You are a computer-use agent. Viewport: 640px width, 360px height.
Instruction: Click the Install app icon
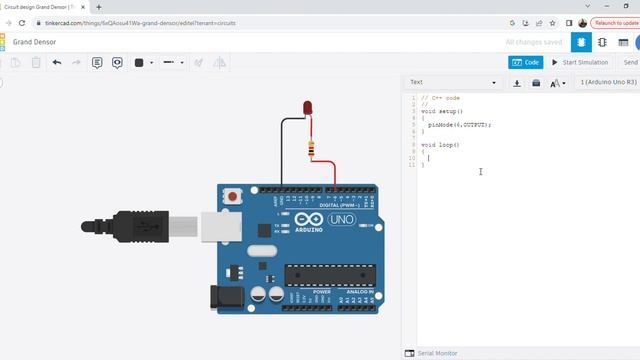coord(526,23)
